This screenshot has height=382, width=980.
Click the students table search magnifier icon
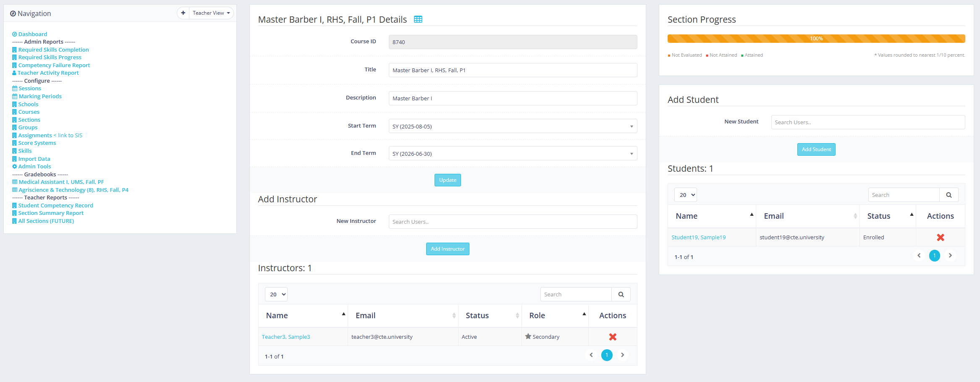tap(949, 195)
